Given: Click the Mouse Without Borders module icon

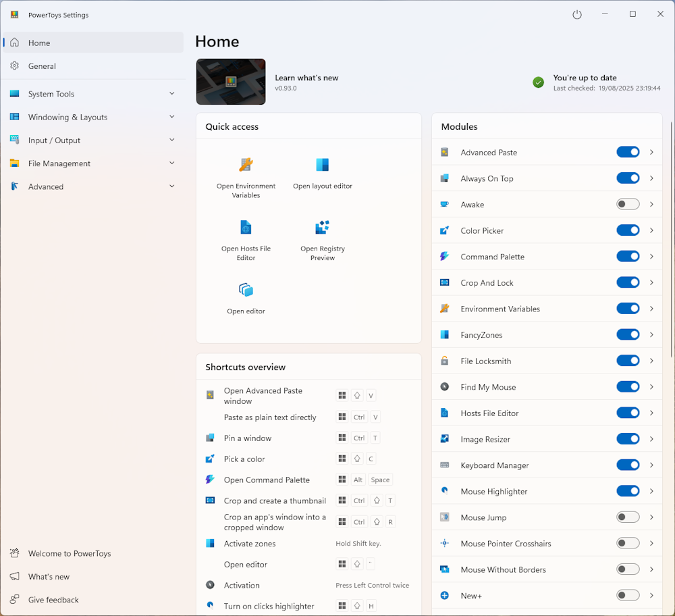Looking at the screenshot, I should (445, 569).
